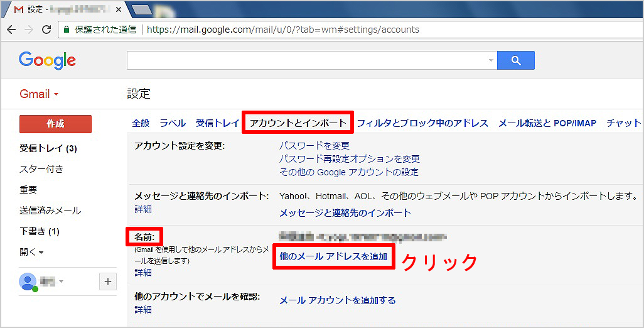Expand the 開く section in the sidebar
This screenshot has height=328, width=644.
point(31,252)
